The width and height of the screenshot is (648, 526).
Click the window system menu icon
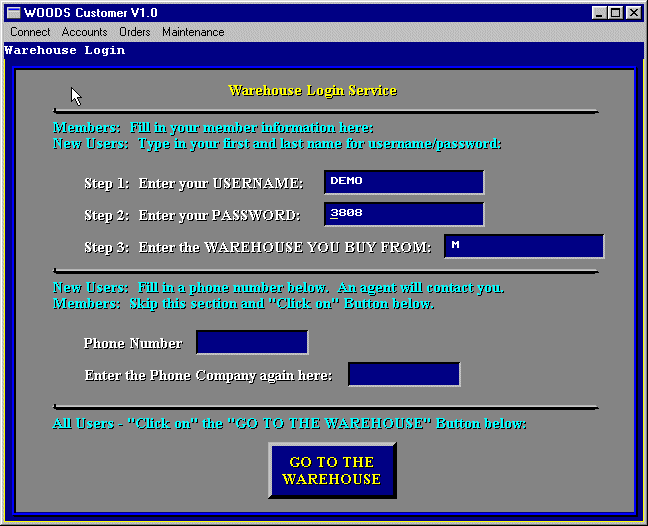point(14,13)
